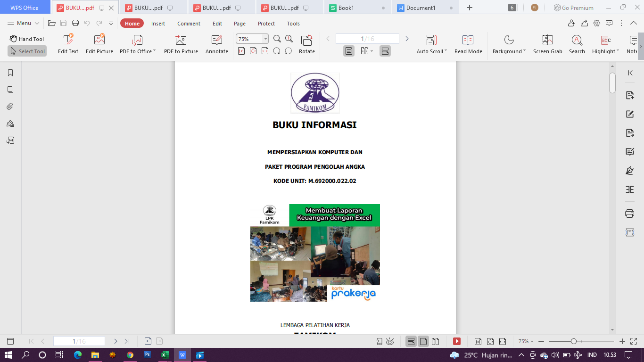Open the Edit Picture tool
Viewport: 644px width, 362px height.
point(99,44)
